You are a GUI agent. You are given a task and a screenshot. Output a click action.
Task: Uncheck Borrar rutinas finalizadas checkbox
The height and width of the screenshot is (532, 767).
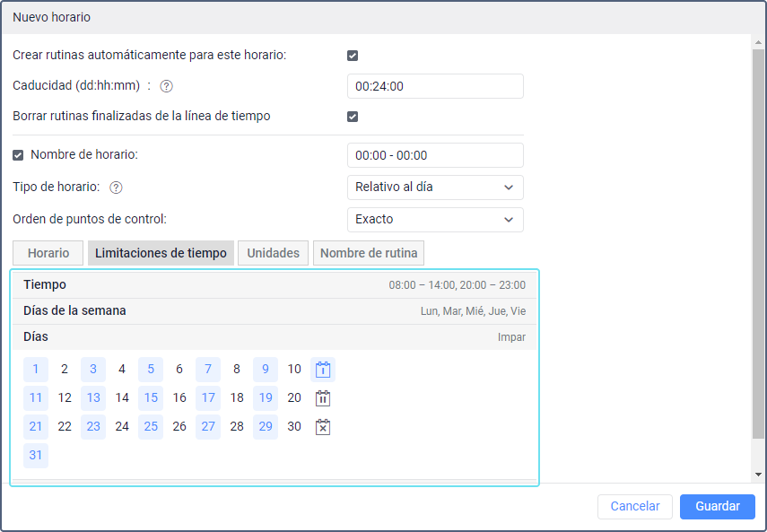click(353, 117)
